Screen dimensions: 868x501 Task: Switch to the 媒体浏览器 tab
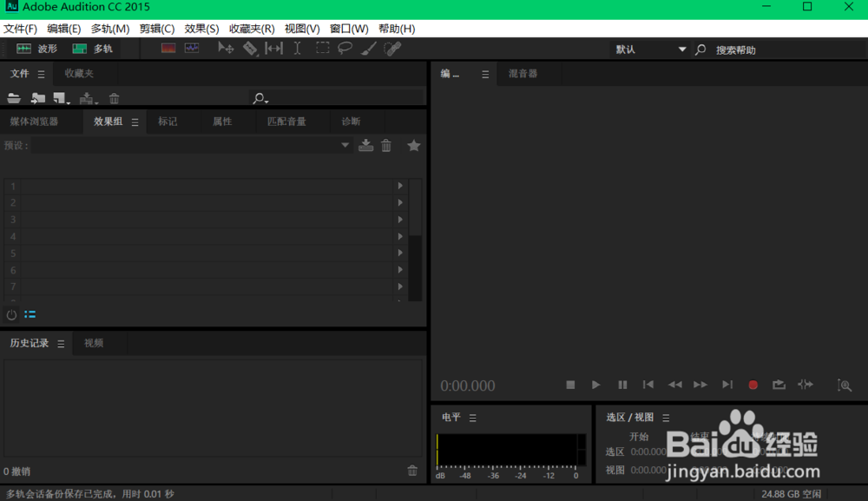tap(34, 122)
